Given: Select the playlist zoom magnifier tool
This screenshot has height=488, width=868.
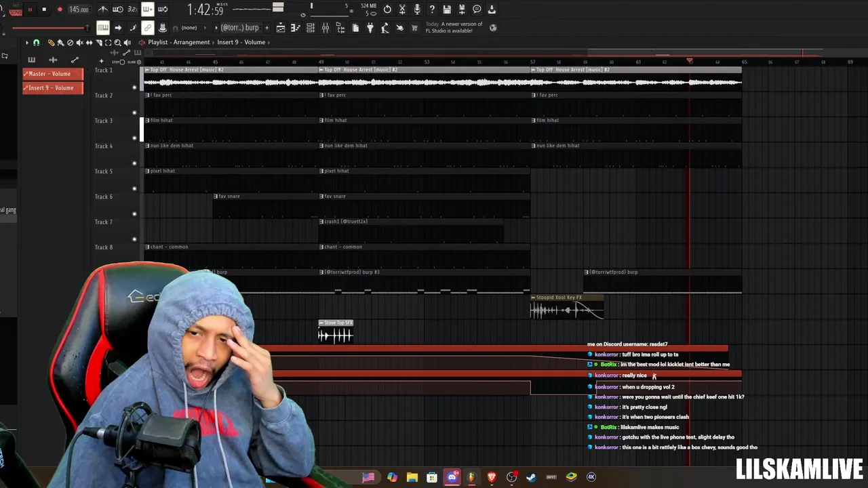Looking at the screenshot, I should pyautogui.click(x=117, y=43).
